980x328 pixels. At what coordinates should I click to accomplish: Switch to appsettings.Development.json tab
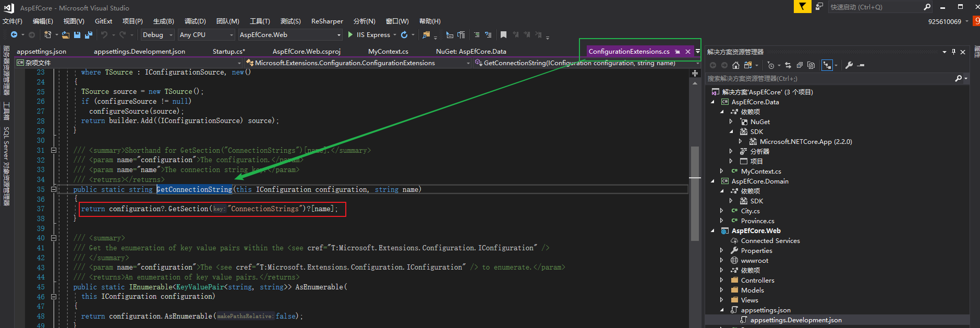(139, 52)
